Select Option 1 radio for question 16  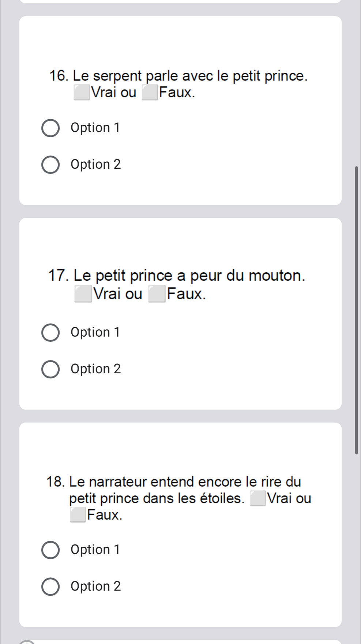pos(50,128)
